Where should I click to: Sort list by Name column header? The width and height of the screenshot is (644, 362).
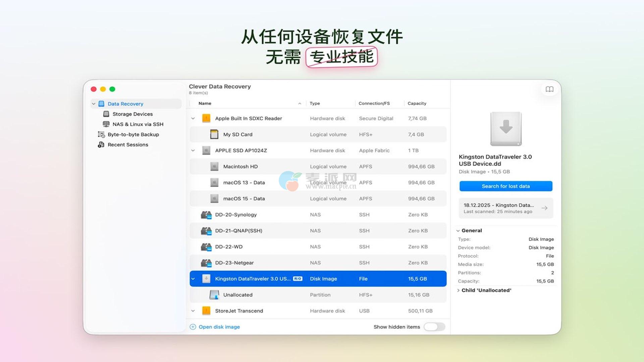205,103
